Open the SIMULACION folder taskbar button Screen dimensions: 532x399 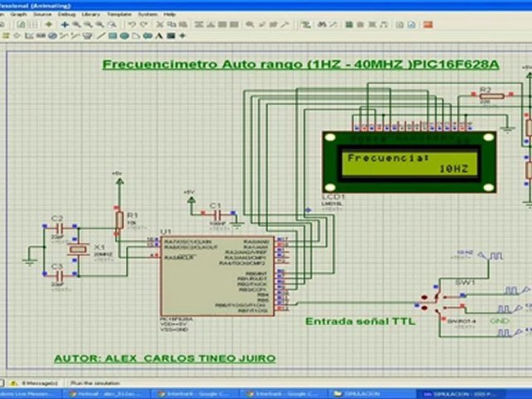(372, 394)
